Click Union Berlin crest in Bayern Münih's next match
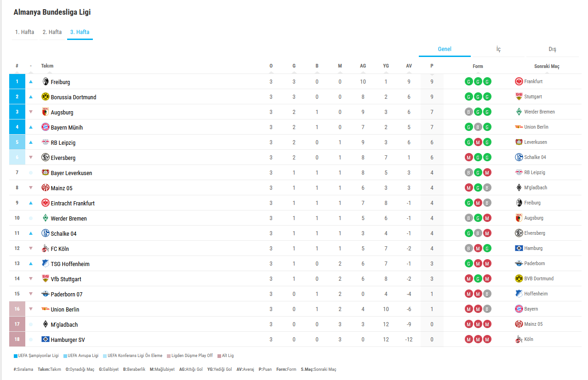 pos(519,127)
